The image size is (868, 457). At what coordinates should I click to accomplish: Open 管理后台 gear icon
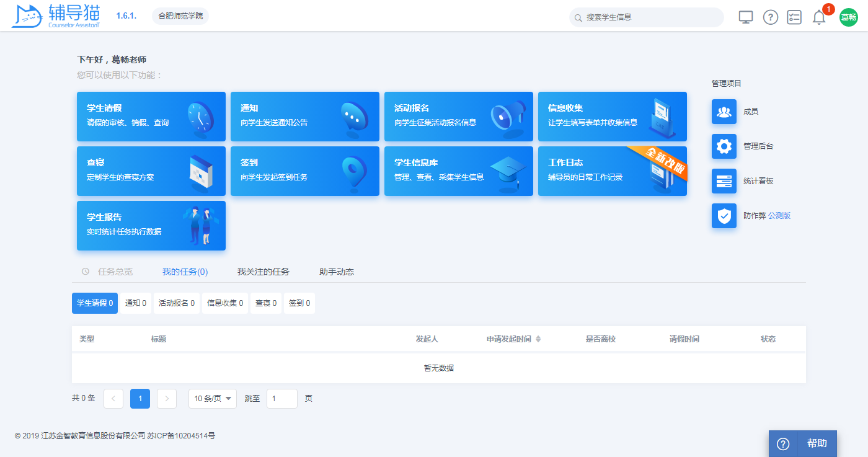[724, 146]
